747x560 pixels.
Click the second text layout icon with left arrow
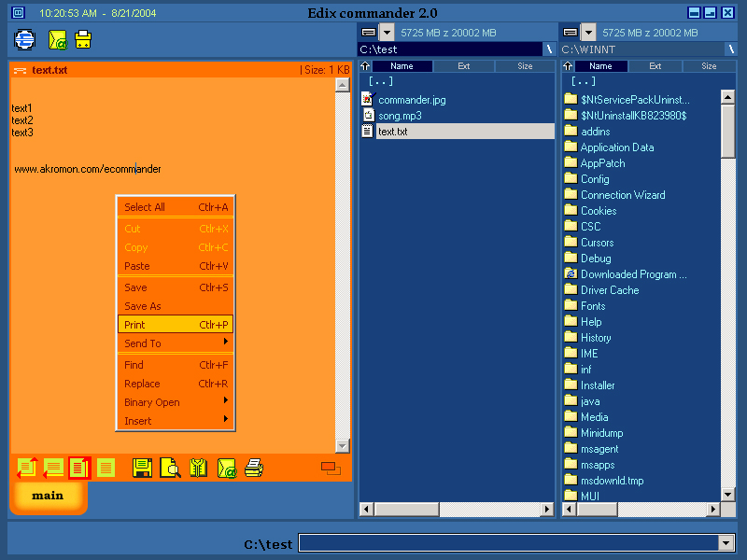pyautogui.click(x=53, y=469)
